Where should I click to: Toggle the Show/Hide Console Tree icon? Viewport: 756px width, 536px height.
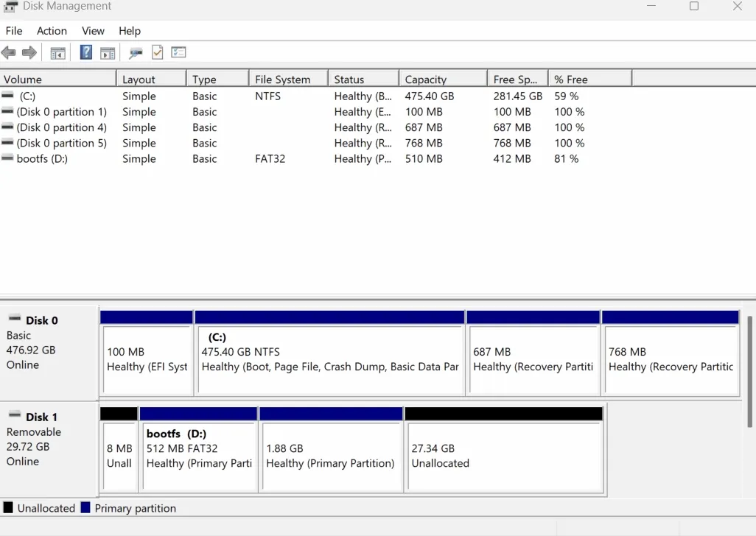(x=58, y=53)
